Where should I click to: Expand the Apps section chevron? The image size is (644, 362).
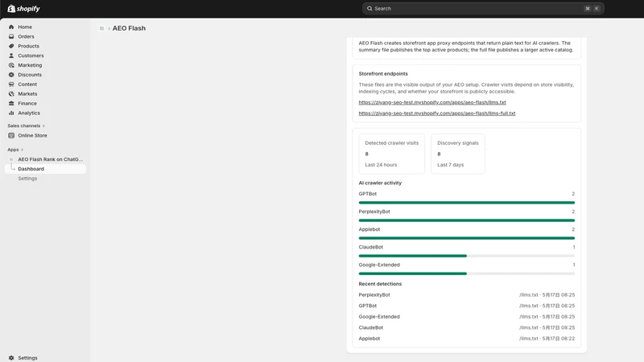22,150
